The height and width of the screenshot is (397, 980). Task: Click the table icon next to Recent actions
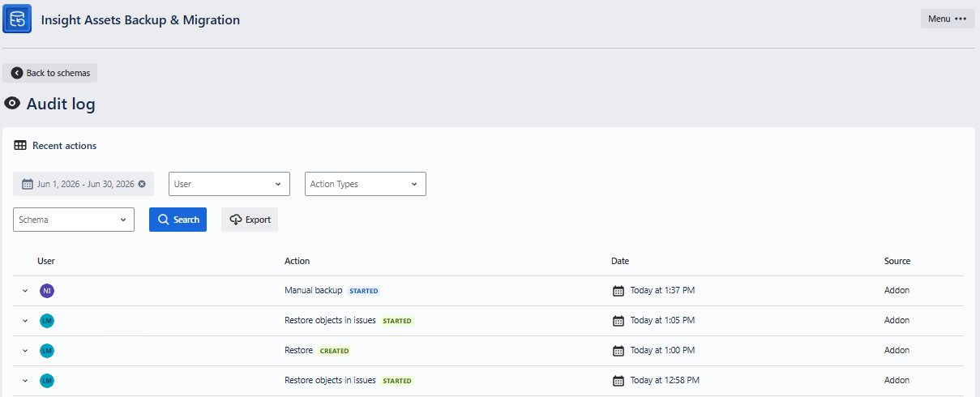[20, 146]
